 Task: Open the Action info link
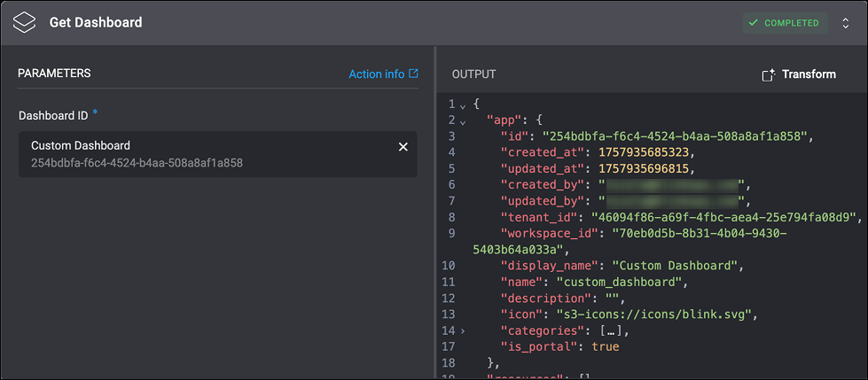coord(377,74)
